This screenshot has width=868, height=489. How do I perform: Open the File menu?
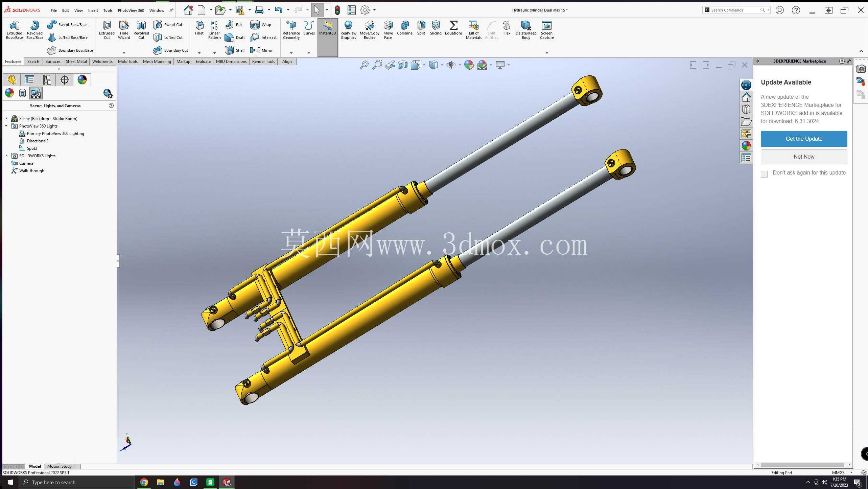pos(54,10)
